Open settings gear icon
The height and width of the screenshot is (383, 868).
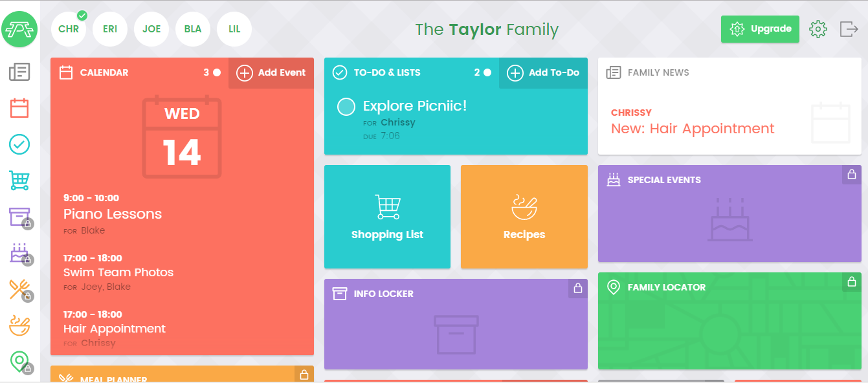(818, 29)
